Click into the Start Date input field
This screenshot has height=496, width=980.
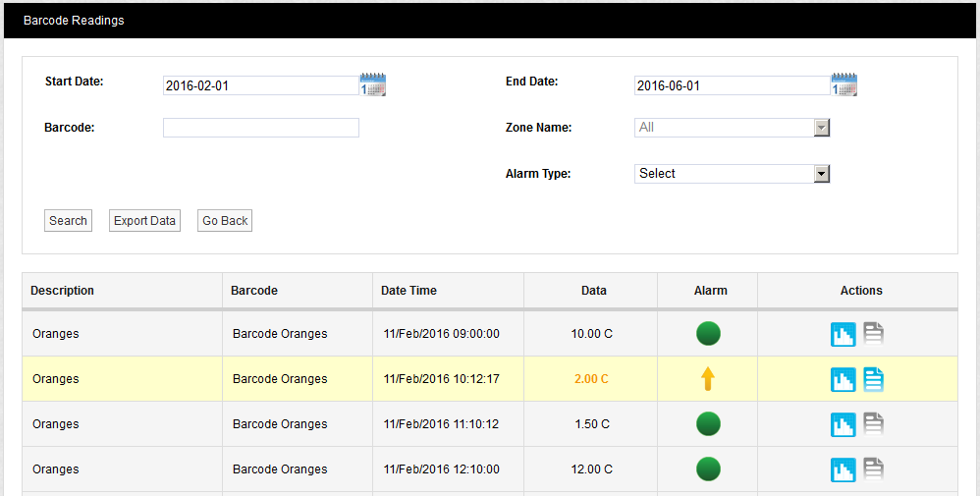(260, 85)
